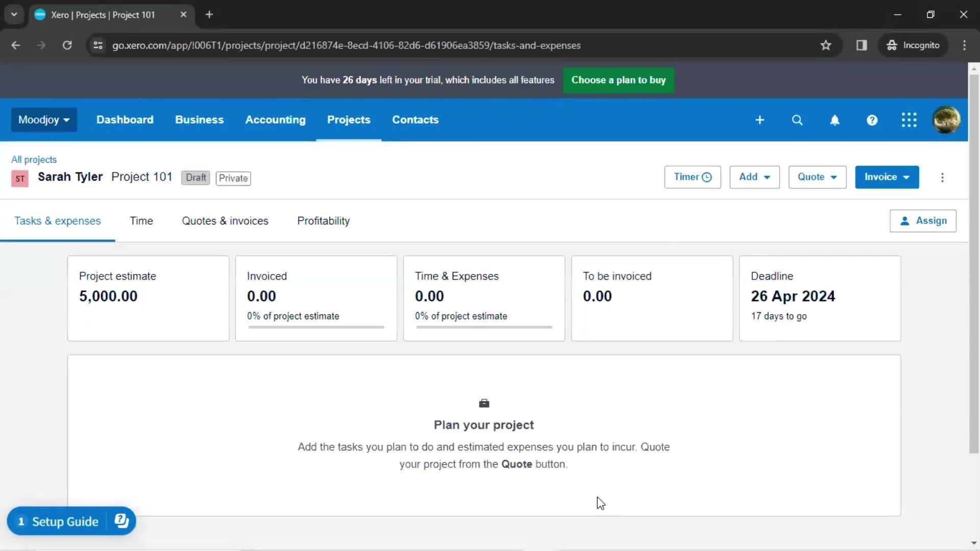Expand the Quote dropdown

817,177
